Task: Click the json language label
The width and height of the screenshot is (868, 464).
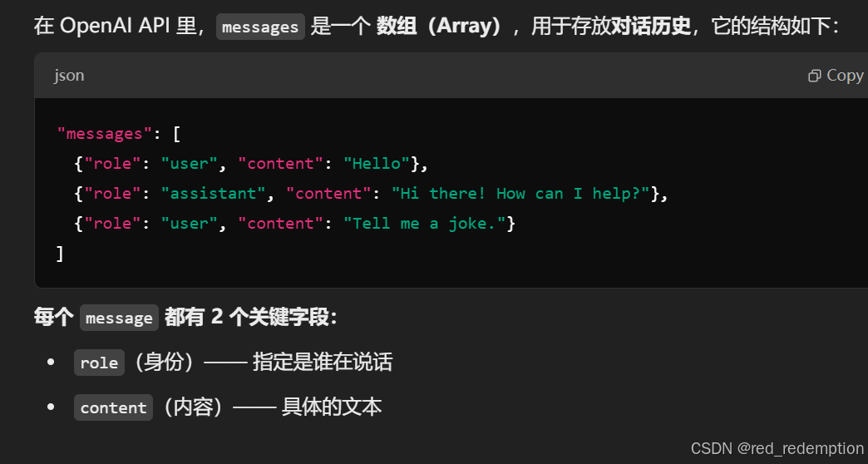Action: click(x=69, y=76)
